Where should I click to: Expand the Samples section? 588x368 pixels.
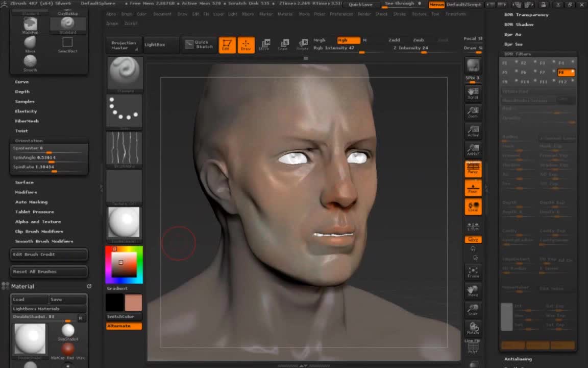click(x=24, y=101)
